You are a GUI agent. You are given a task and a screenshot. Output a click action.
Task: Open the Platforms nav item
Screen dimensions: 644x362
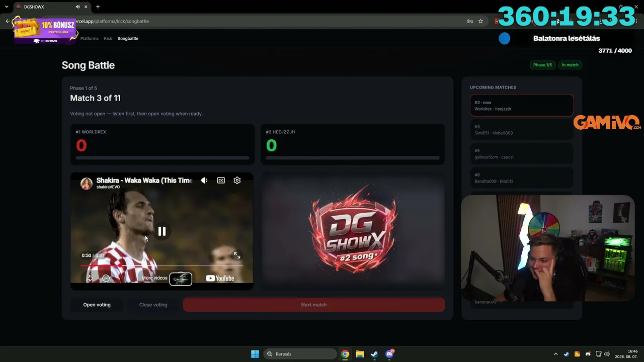click(90, 38)
